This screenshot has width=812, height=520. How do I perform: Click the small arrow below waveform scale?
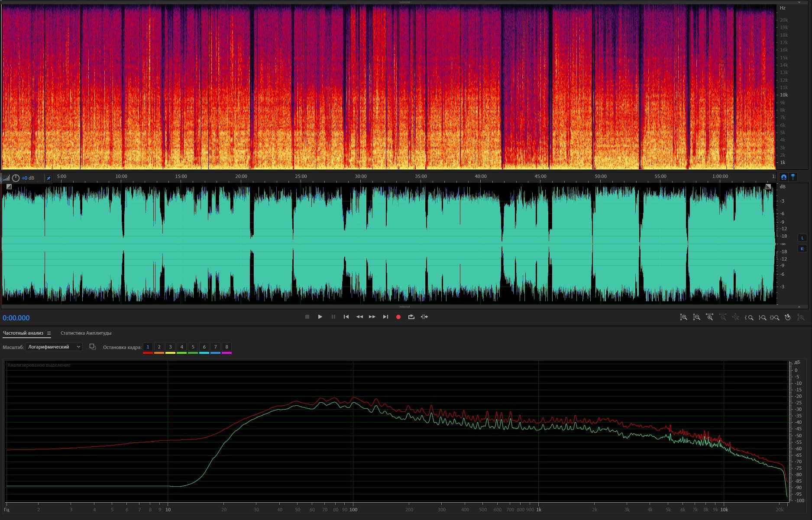pos(799,307)
